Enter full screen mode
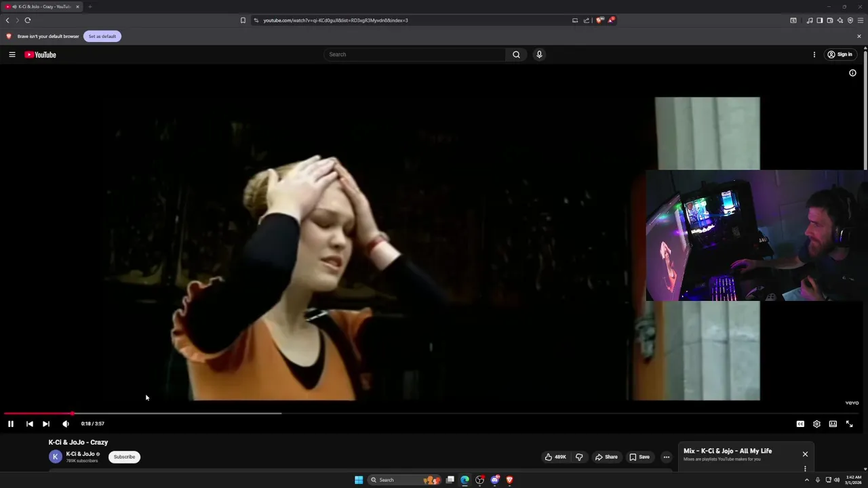This screenshot has width=868, height=488. pyautogui.click(x=849, y=424)
